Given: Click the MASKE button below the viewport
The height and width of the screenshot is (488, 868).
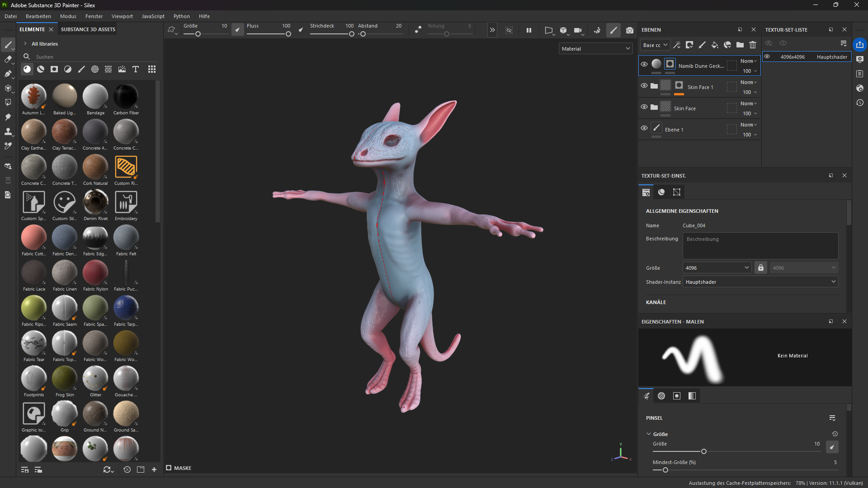Looking at the screenshot, I should 179,468.
